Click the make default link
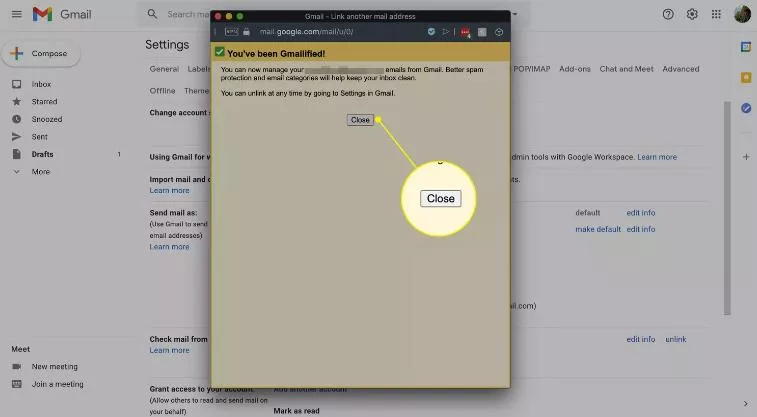 tap(598, 229)
